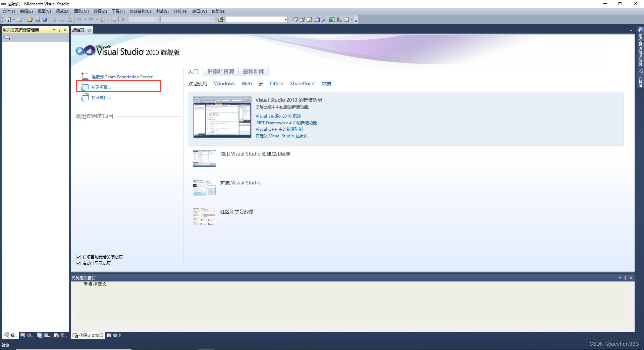Click the Navigate Backward toolbar icon

[103, 19]
